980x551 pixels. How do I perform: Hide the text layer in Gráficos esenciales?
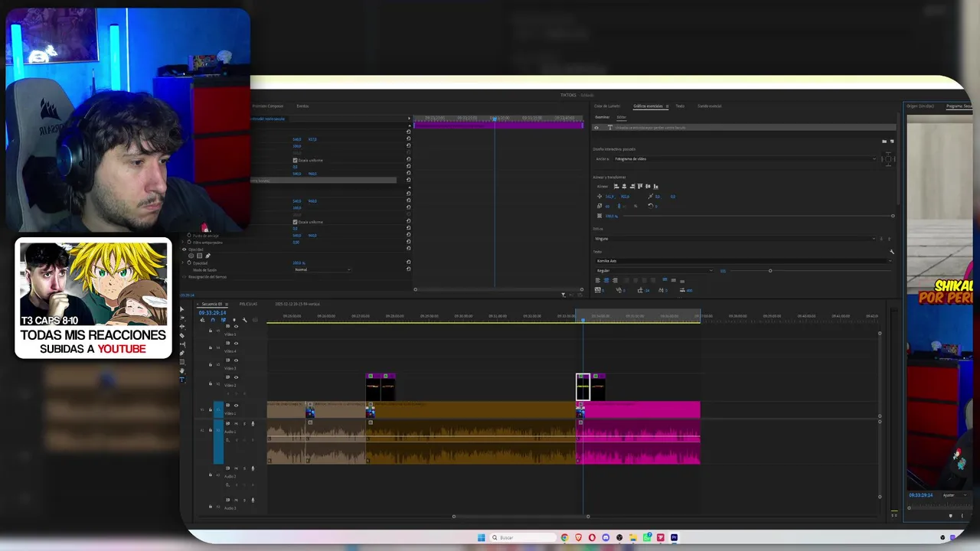pyautogui.click(x=596, y=128)
